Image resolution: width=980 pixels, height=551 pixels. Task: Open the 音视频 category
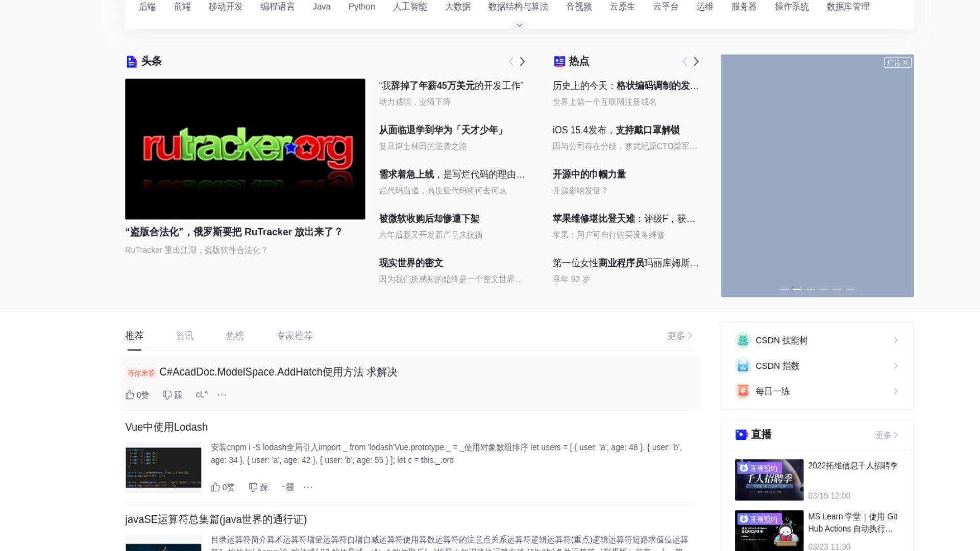click(x=579, y=7)
